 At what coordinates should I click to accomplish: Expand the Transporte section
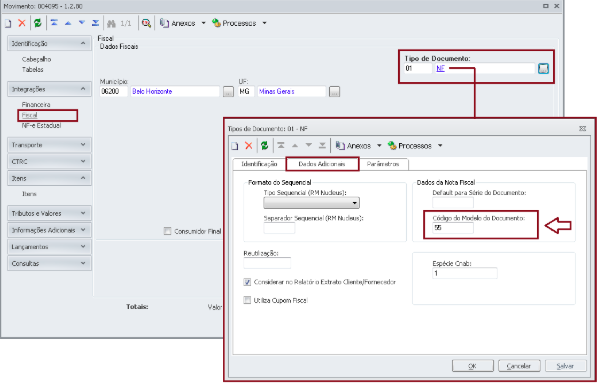tap(49, 145)
